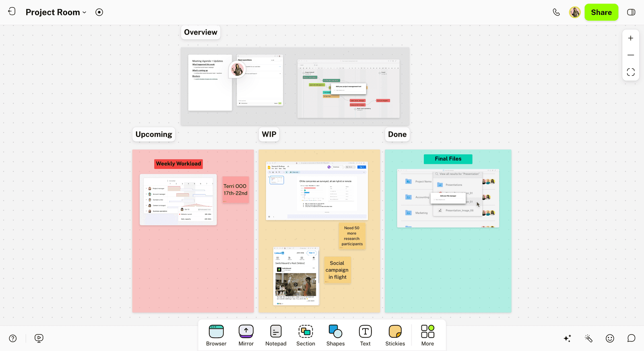Open the LinkedIn post thumbnail

(x=296, y=276)
